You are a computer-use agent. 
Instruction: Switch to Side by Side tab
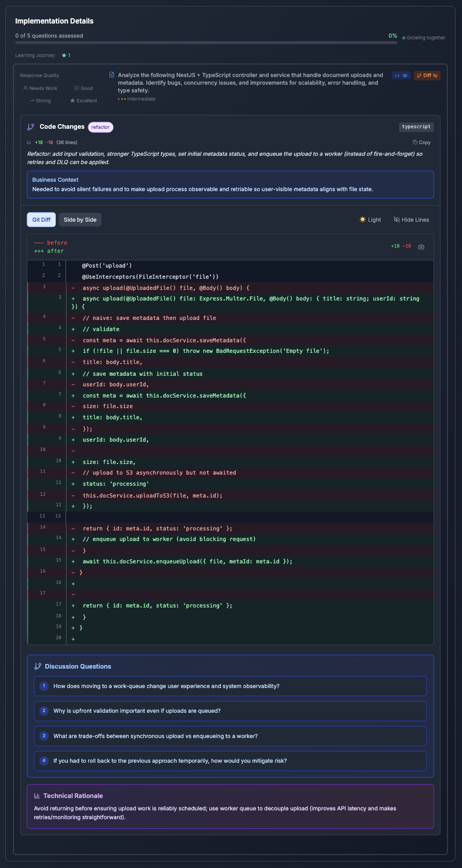pos(80,219)
